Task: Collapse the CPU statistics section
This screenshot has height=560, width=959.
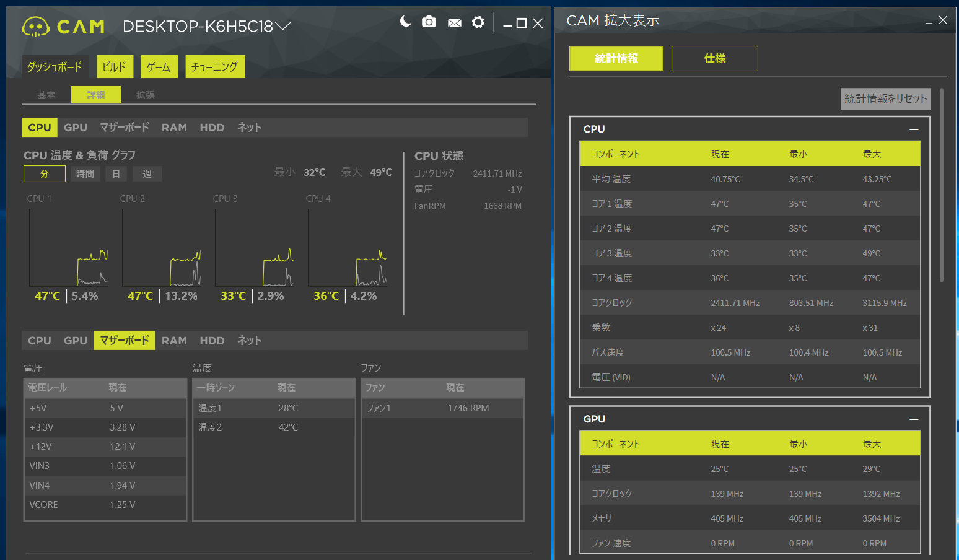Action: (x=914, y=129)
